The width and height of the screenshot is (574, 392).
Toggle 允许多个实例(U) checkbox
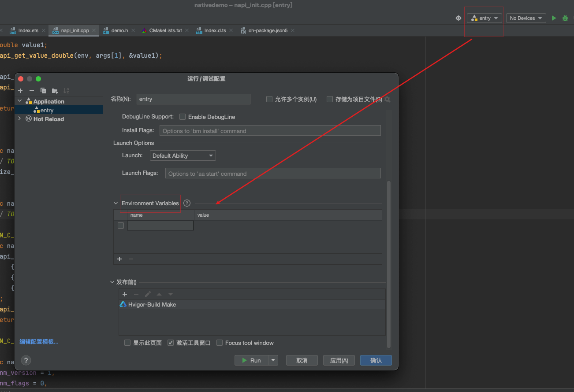click(269, 99)
